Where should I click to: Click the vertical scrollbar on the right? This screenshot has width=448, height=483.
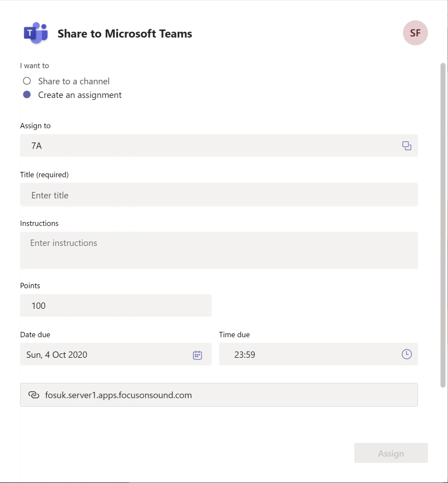(x=443, y=225)
